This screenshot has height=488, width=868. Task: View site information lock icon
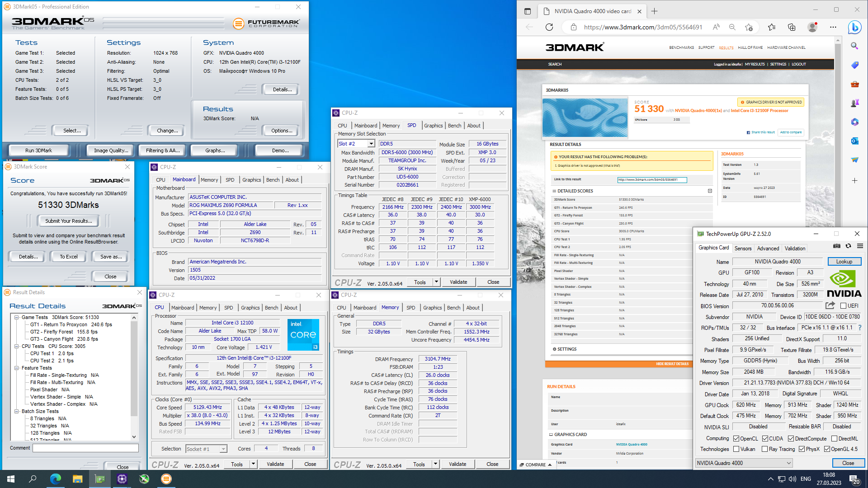pyautogui.click(x=574, y=27)
